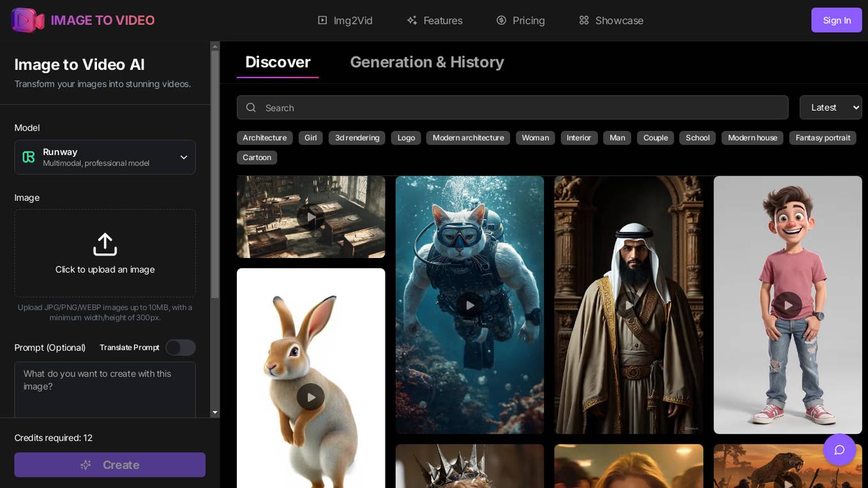Click the Credits required: 12 text
868x488 pixels.
tap(54, 438)
